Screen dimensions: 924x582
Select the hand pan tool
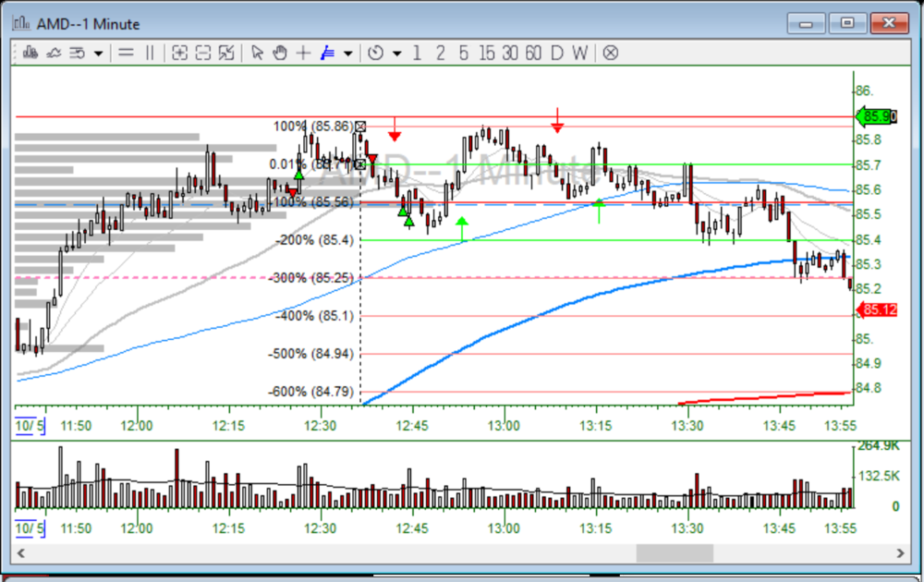pyautogui.click(x=280, y=53)
